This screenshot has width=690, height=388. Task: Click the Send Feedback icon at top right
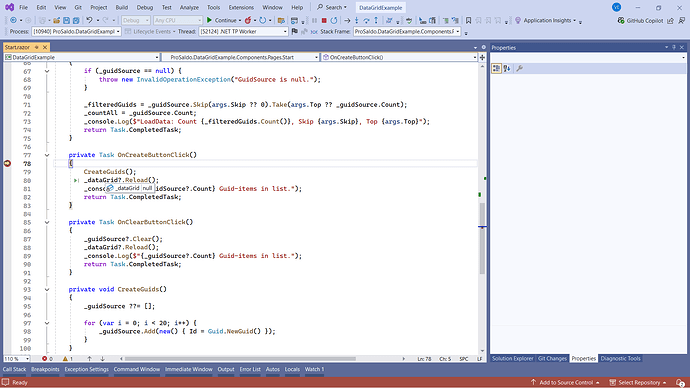(x=682, y=20)
